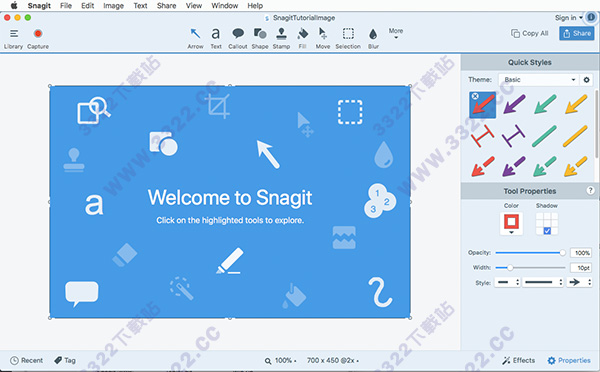Image resolution: width=600 pixels, height=372 pixels.
Task: Choose the yellow dashed arrow style
Action: click(x=576, y=166)
